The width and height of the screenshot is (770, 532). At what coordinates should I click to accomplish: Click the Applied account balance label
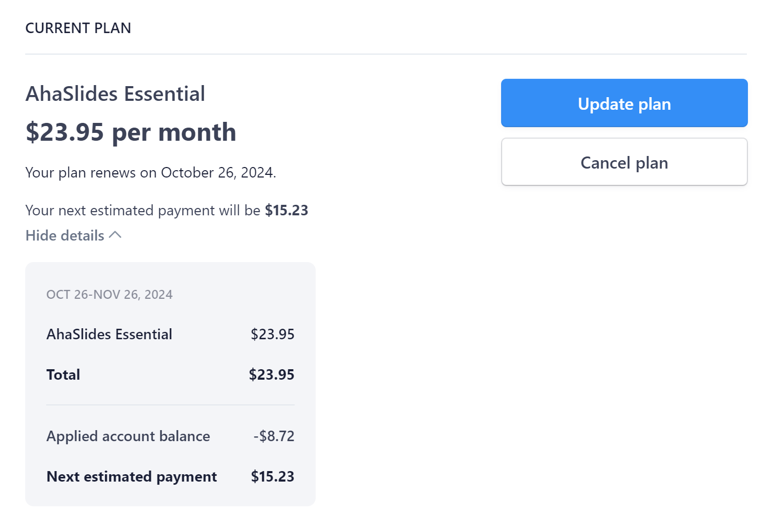click(128, 436)
